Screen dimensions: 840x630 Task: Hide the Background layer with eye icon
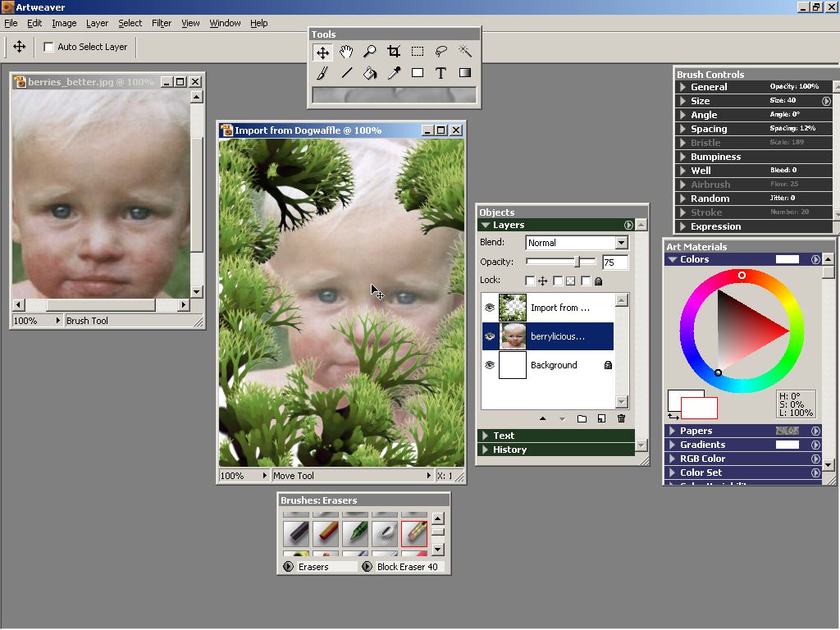[x=490, y=365]
